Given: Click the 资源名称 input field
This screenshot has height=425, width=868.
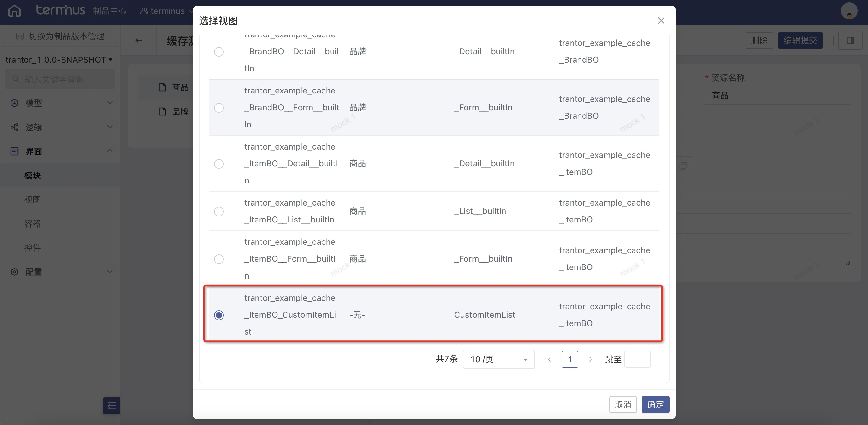Looking at the screenshot, I should [x=777, y=95].
